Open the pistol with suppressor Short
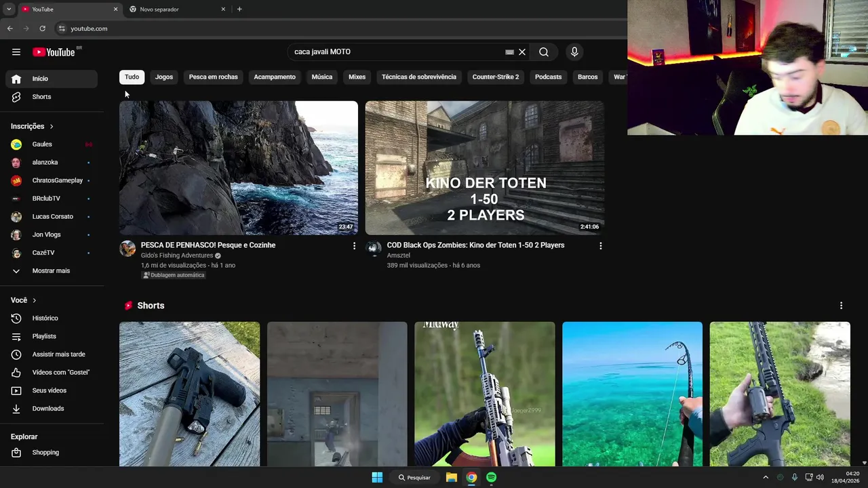This screenshot has width=868, height=488. [190, 394]
